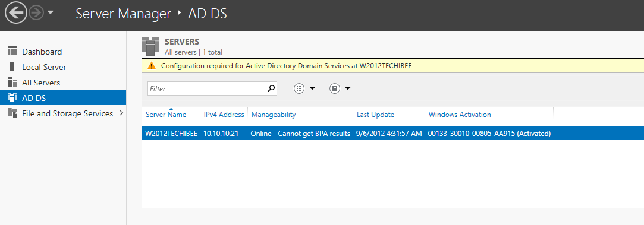This screenshot has width=644, height=225.
Task: Click the 00133-30010-00805-AA915 activation cell
Action: [489, 133]
